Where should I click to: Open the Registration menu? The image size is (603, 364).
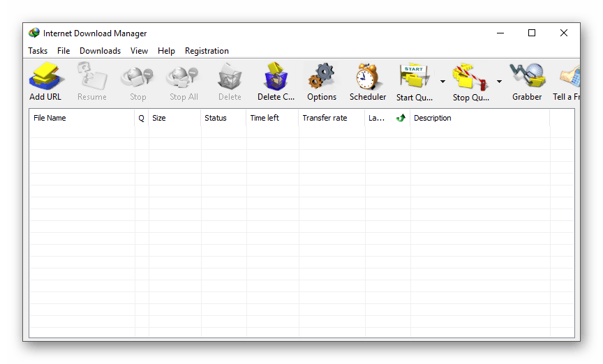(x=207, y=51)
